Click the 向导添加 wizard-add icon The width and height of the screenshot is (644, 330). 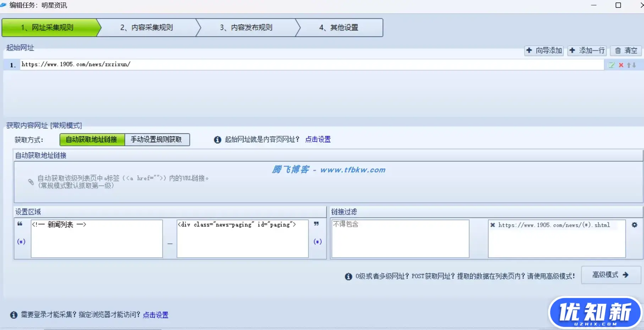pos(529,50)
